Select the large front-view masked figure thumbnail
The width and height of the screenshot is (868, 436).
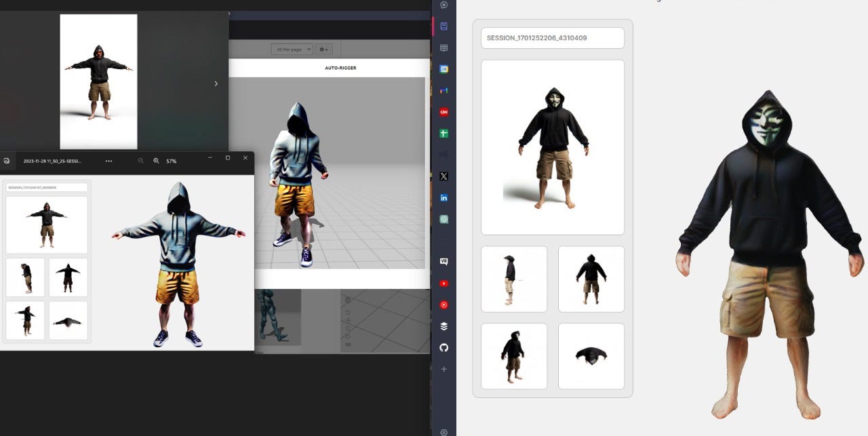[553, 147]
